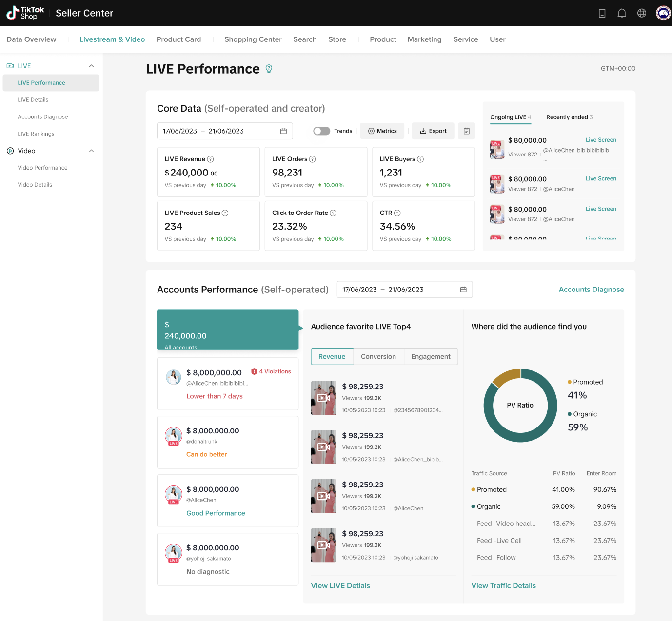The image size is (672, 621).
Task: Click the Promoted gold legend dot
Action: (570, 382)
